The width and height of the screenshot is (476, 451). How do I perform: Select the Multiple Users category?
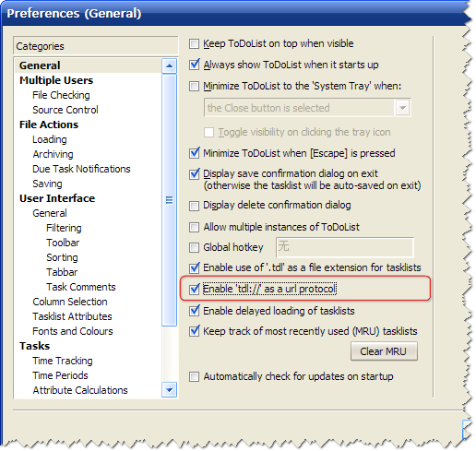56,80
